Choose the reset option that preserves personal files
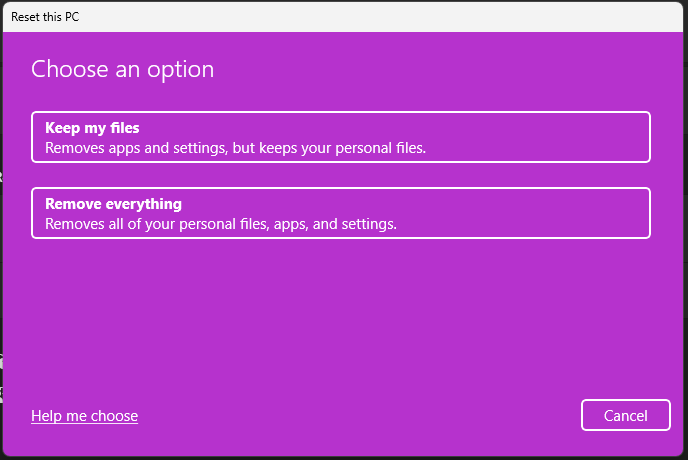 (340, 137)
